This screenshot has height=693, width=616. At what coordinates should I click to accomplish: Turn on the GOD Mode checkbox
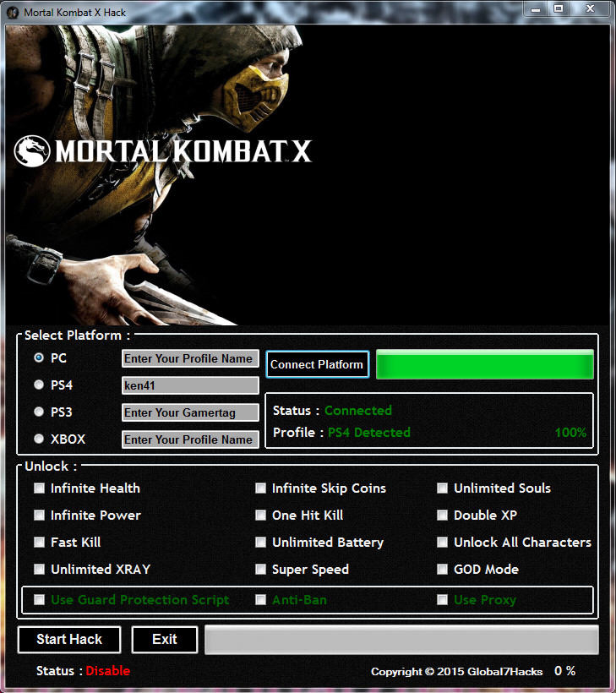(442, 569)
